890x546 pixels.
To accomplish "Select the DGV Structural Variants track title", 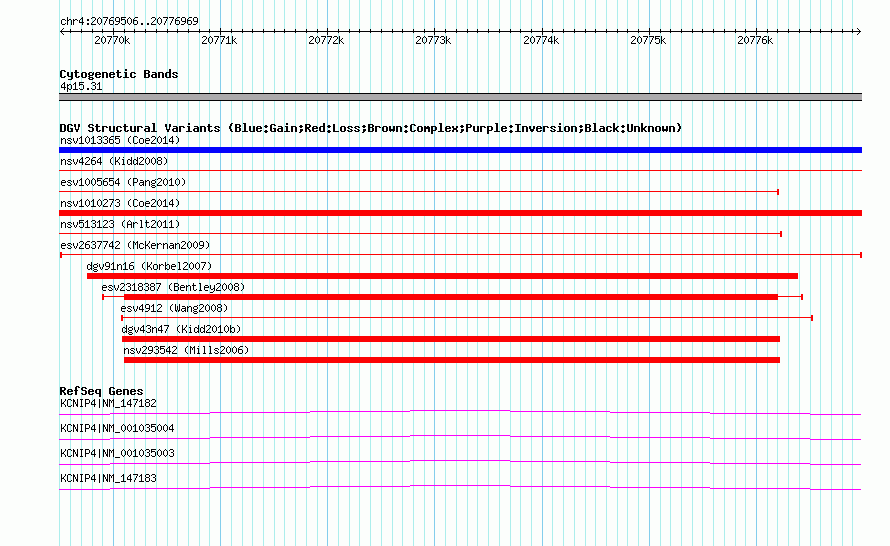I will (371, 128).
